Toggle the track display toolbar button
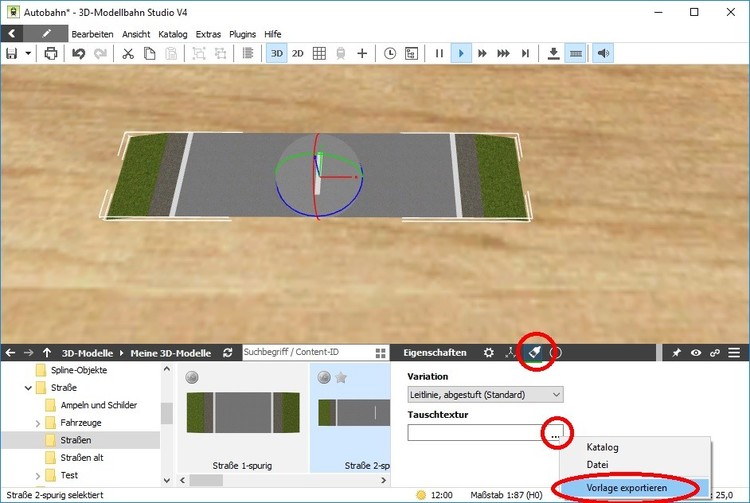The width and height of the screenshot is (750, 503). (x=576, y=54)
